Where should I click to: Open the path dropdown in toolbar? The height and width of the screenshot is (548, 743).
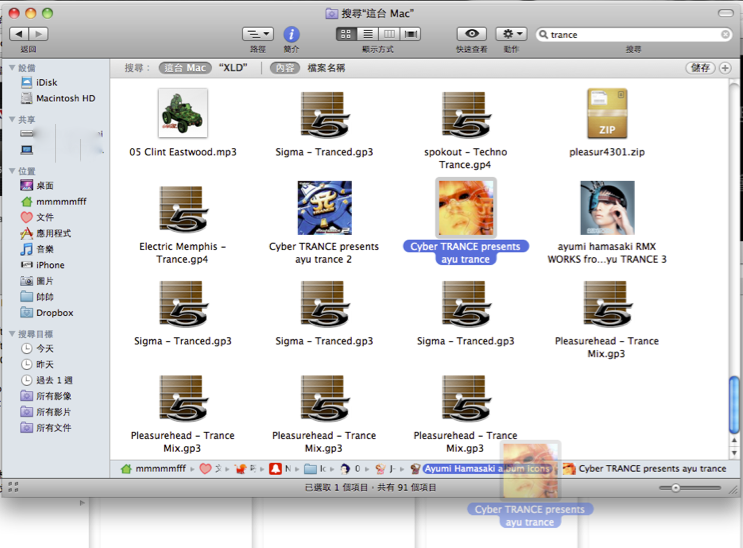pyautogui.click(x=258, y=34)
